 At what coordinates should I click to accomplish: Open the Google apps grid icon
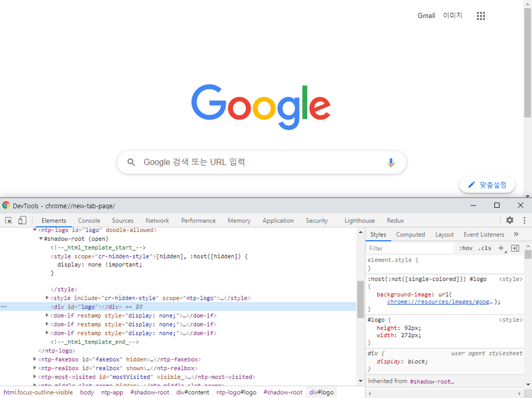click(x=481, y=16)
